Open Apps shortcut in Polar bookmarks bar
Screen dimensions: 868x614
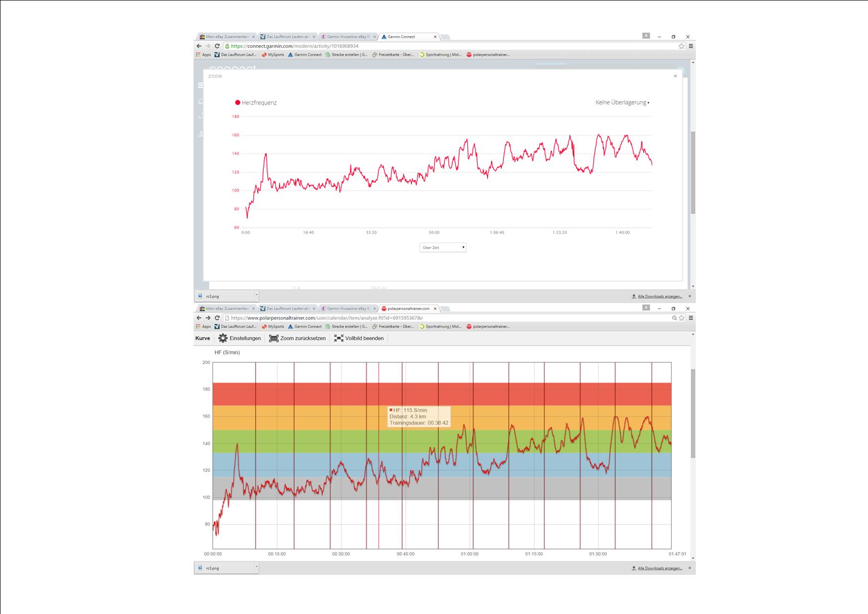click(203, 327)
